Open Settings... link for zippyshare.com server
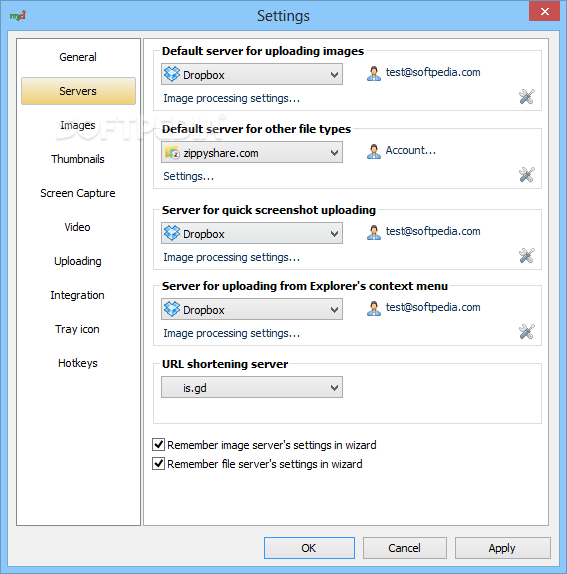Image resolution: width=567 pixels, height=574 pixels. tap(189, 176)
